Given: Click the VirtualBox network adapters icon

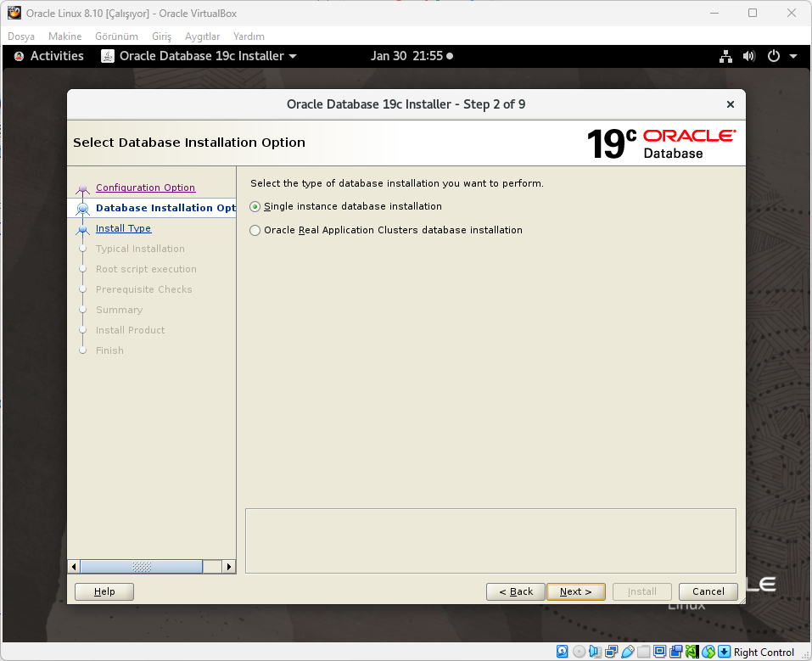Looking at the screenshot, I should [611, 652].
